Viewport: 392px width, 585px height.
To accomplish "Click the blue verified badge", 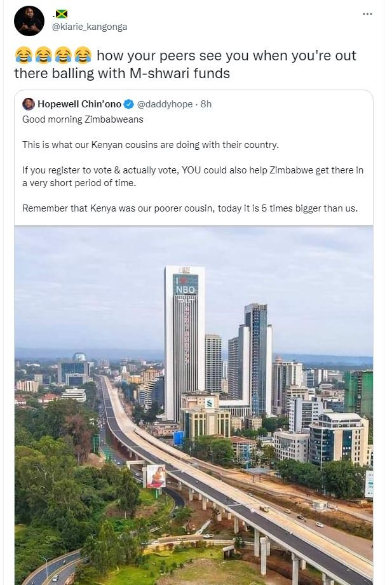I will point(129,104).
